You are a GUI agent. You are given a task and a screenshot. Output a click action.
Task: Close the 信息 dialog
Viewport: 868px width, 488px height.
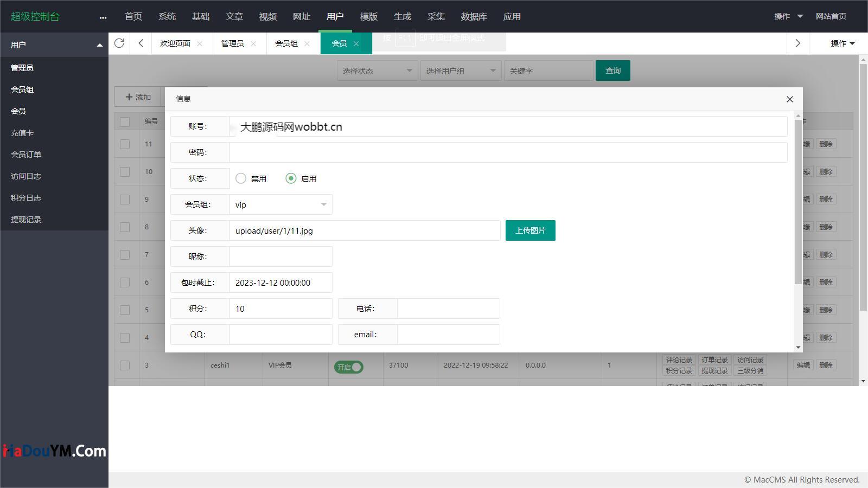(790, 99)
